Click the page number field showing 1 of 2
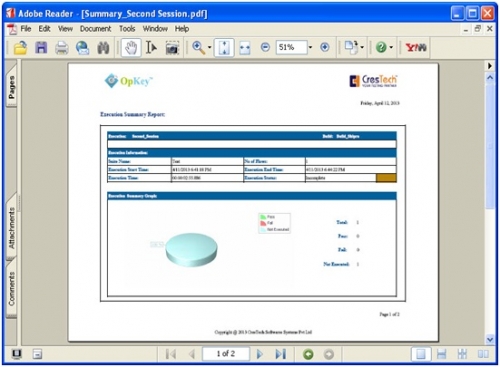Image resolution: width=500 pixels, height=367 pixels. (226, 354)
